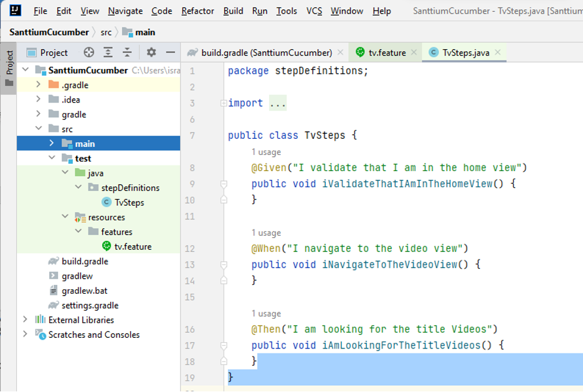Click the settings.gradle elephant icon
Image resolution: width=583 pixels, height=392 pixels.
pos(54,305)
